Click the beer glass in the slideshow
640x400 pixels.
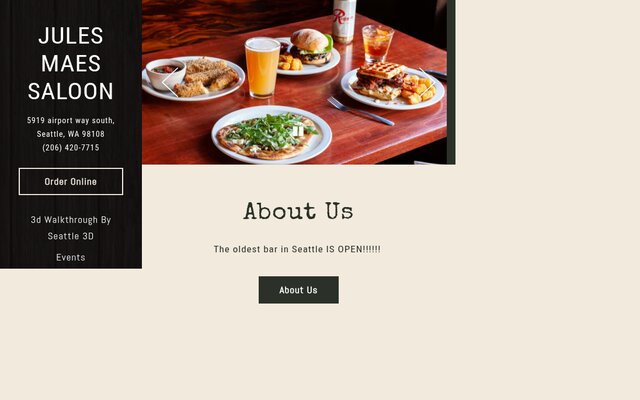point(262,67)
